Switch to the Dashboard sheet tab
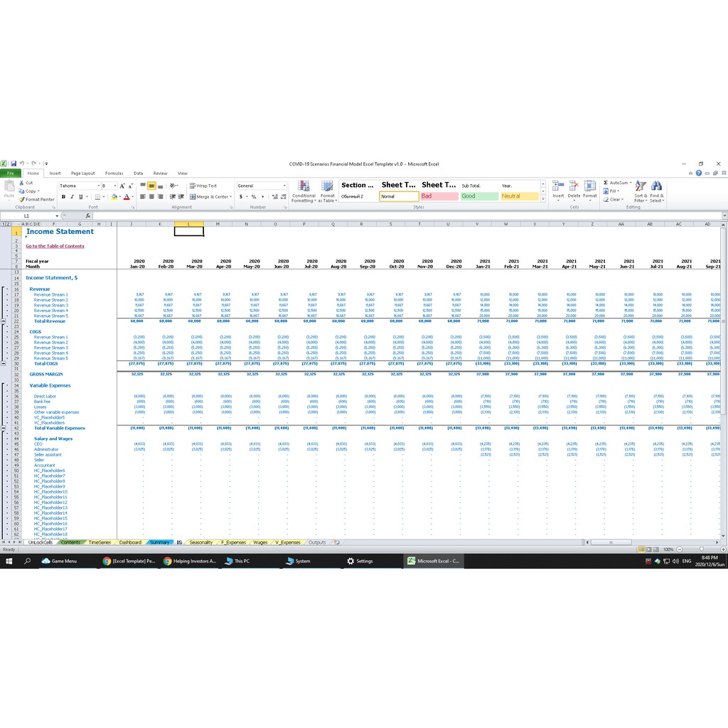Image resolution: width=728 pixels, height=728 pixels. coord(130,542)
